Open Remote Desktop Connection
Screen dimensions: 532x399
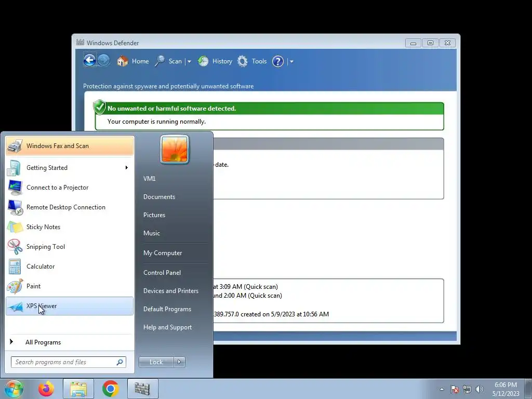[x=70, y=207]
